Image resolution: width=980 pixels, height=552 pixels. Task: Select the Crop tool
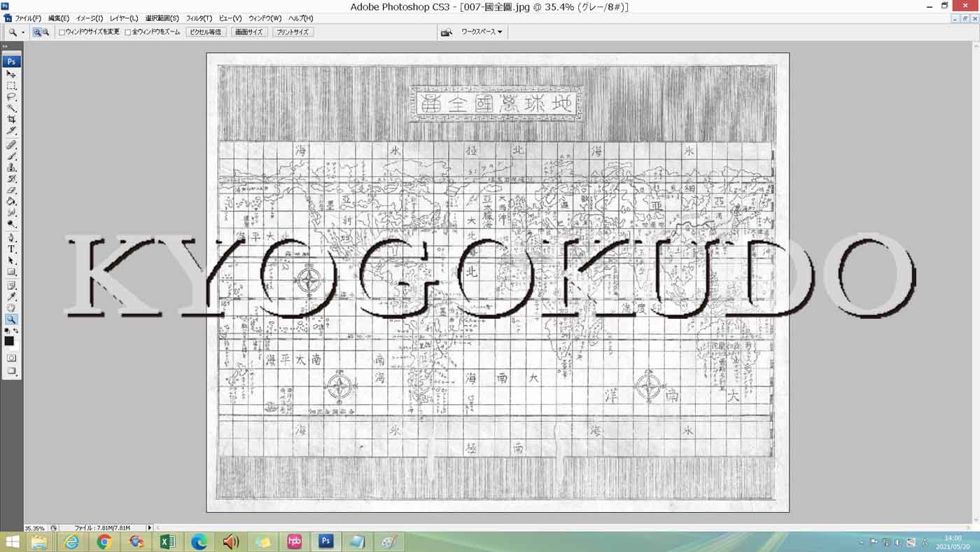tap(11, 119)
